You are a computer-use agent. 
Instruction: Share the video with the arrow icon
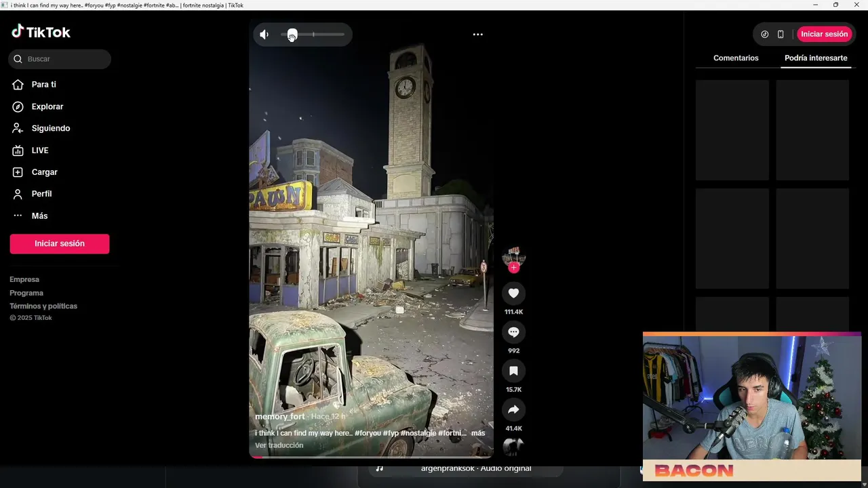513,409
